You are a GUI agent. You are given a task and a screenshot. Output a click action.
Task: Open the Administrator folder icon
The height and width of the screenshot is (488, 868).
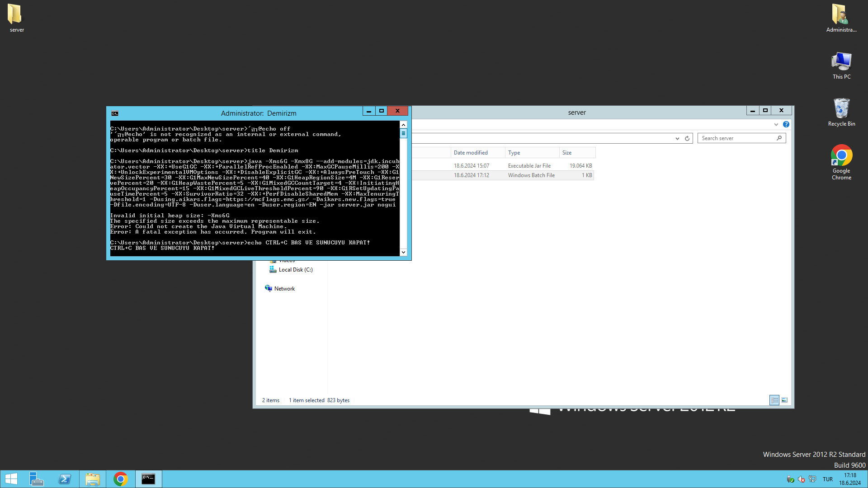[841, 18]
